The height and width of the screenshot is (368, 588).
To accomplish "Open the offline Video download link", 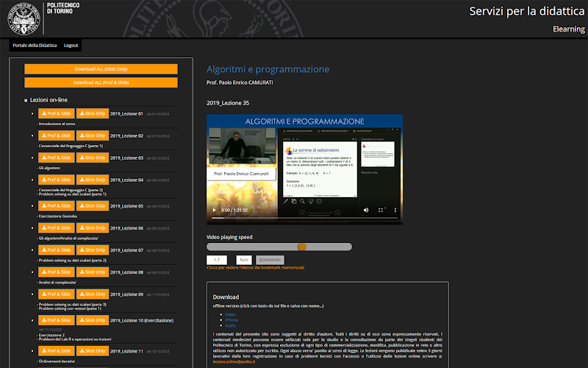I will (230, 315).
